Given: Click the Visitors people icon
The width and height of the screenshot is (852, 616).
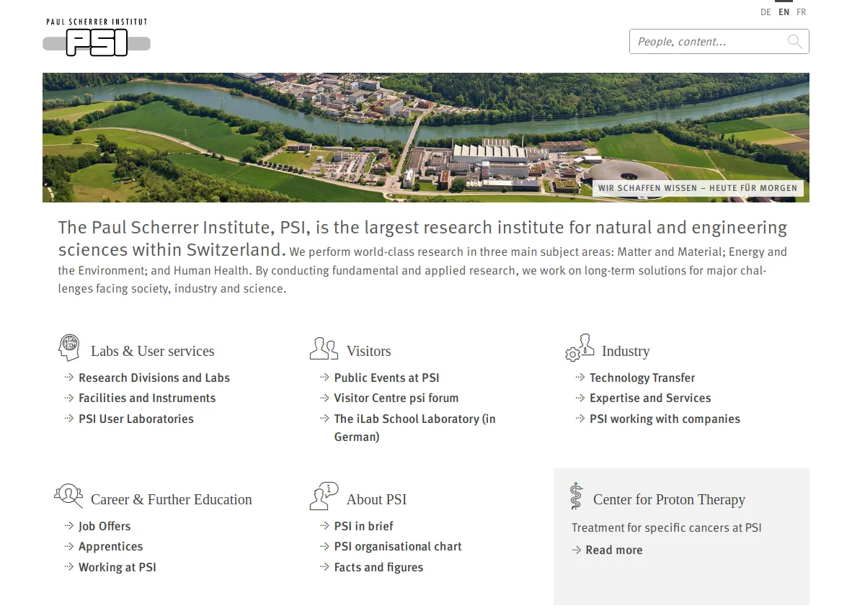Looking at the screenshot, I should coord(324,349).
